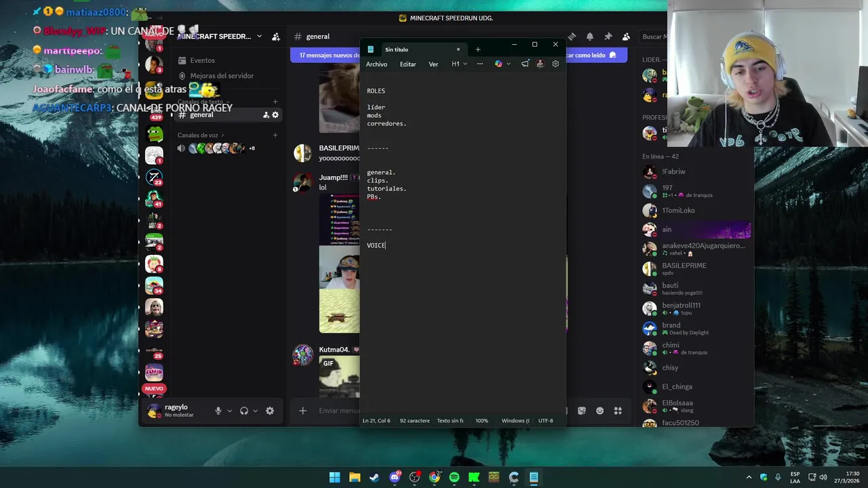The width and height of the screenshot is (868, 488).
Task: Click inside the Notepad text area after VOICE
Action: pyautogui.click(x=387, y=245)
